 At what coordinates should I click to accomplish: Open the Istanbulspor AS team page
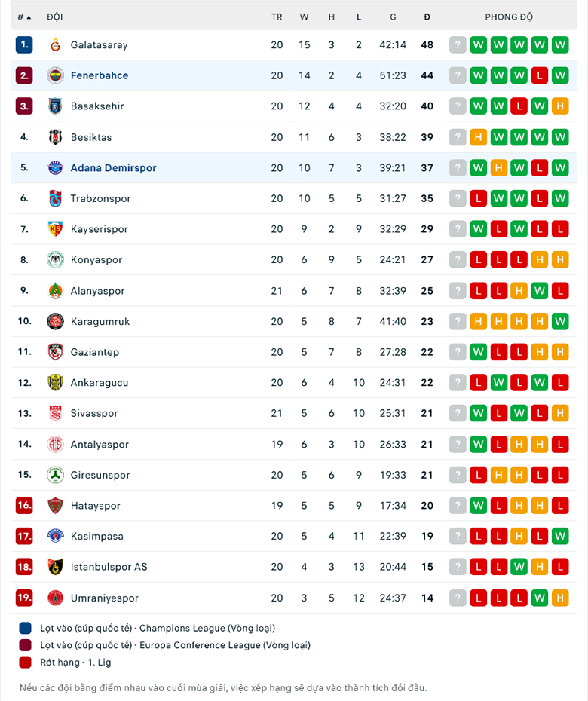click(x=109, y=567)
